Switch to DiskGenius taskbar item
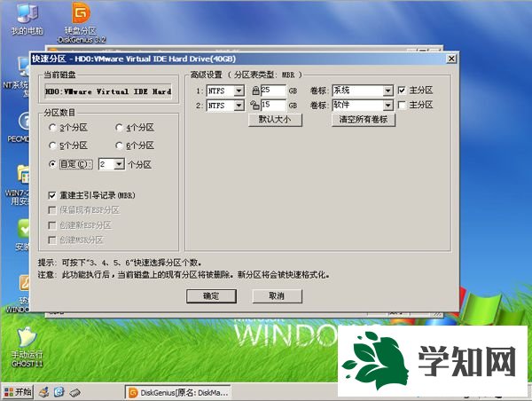The image size is (532, 401). point(178,392)
